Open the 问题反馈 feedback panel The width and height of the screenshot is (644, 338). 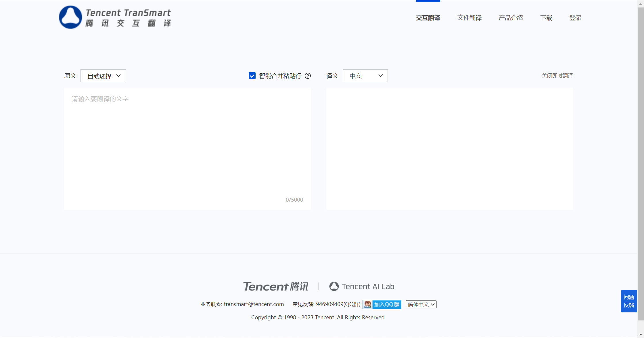click(628, 301)
